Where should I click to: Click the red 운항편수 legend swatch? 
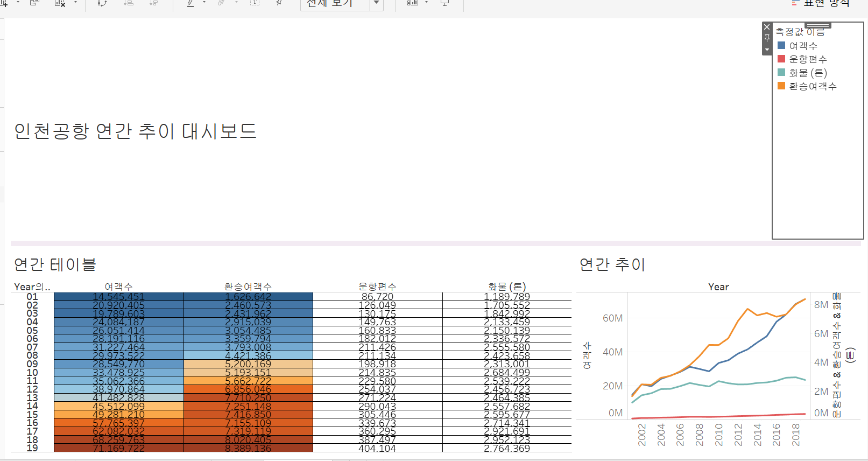click(x=781, y=59)
